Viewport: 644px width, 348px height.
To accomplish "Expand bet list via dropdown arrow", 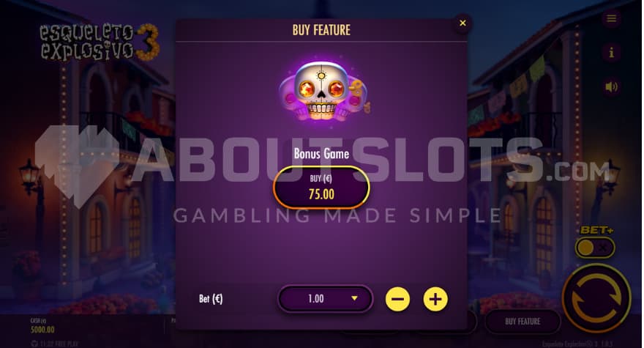I will coord(354,299).
